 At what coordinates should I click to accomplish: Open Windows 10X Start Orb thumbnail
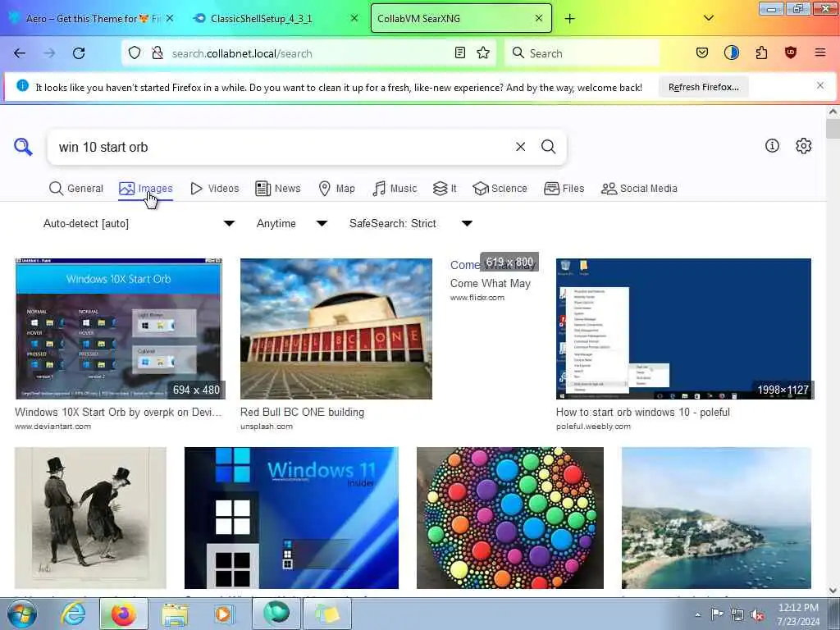coord(118,328)
